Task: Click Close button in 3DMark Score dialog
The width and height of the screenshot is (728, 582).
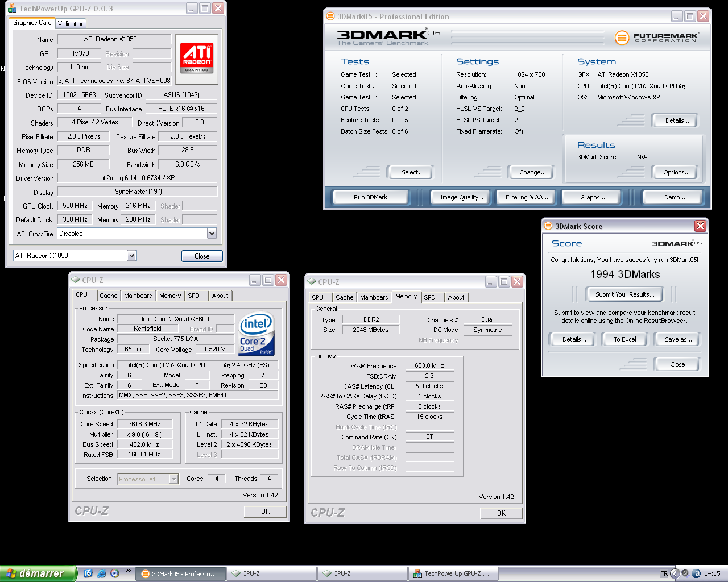Action: point(677,364)
